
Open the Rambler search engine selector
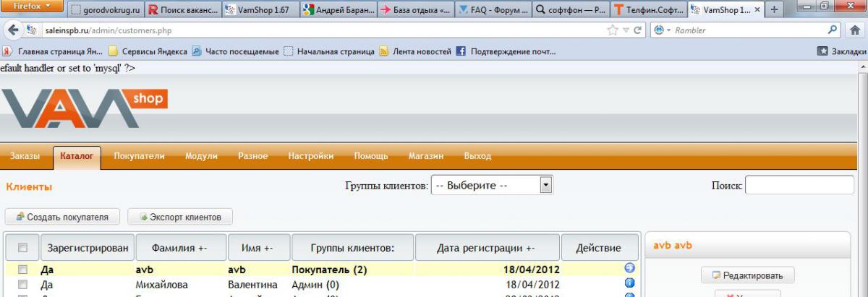(x=661, y=30)
